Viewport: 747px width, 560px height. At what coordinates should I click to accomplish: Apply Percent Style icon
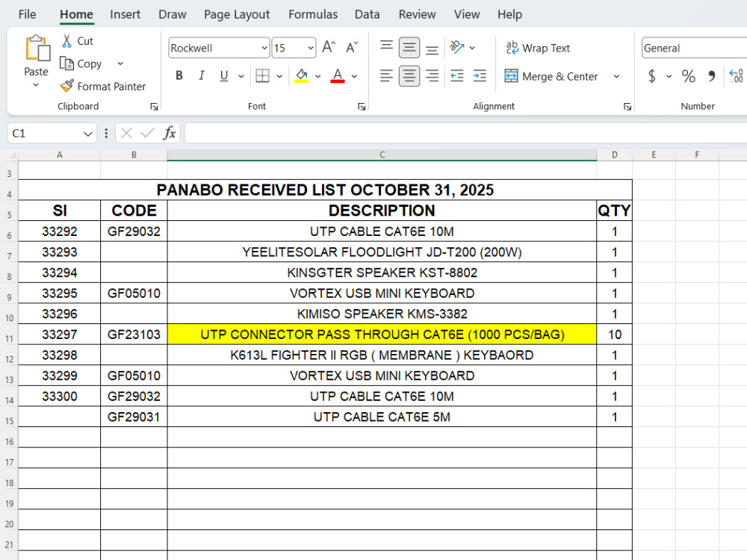click(689, 76)
